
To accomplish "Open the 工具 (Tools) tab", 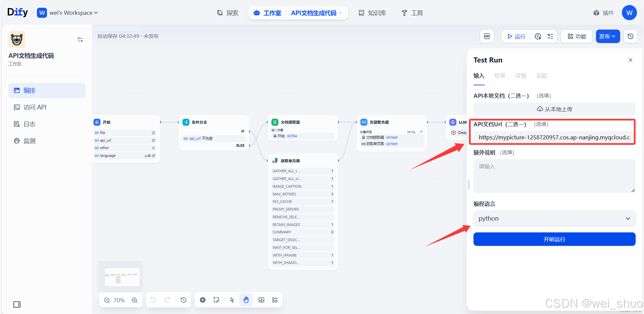I will click(x=412, y=13).
